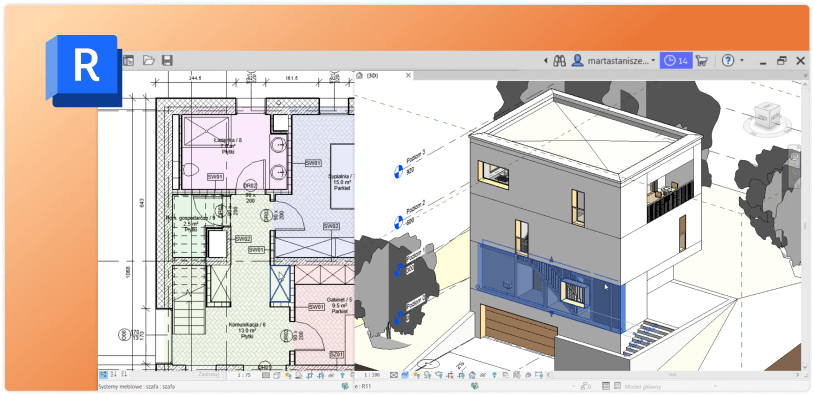Image resolution: width=814 pixels, height=395 pixels.
Task: Close the (3D) view tab
Action: click(x=408, y=75)
